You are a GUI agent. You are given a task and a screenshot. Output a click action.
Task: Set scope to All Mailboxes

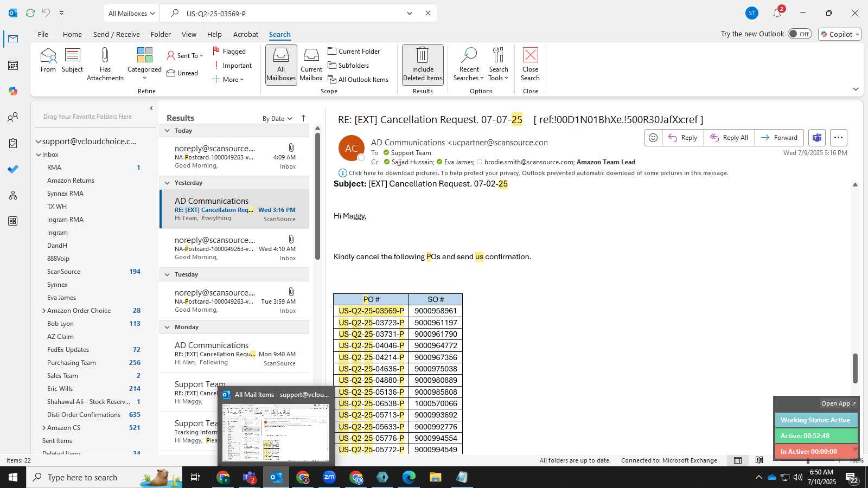(281, 64)
